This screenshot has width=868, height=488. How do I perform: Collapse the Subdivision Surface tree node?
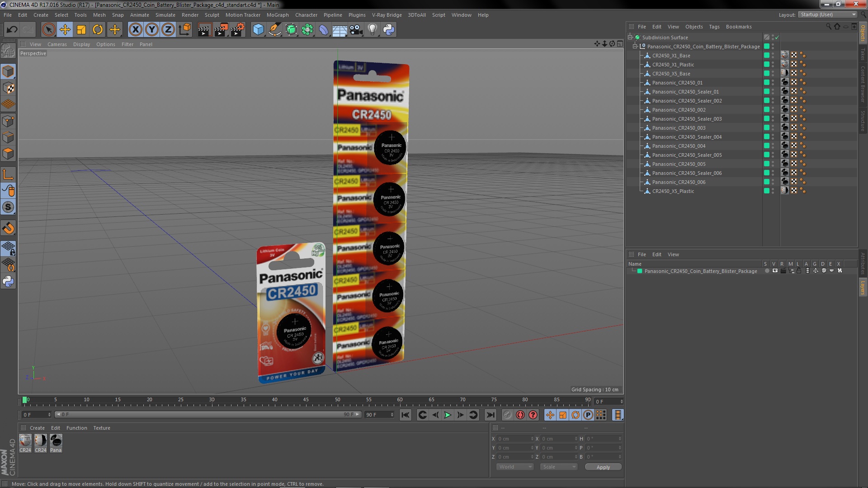[x=630, y=37]
